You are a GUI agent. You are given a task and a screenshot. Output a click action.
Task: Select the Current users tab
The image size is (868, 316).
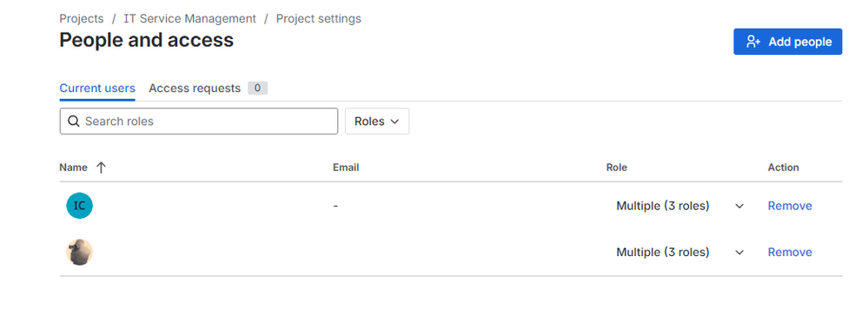pyautogui.click(x=97, y=88)
